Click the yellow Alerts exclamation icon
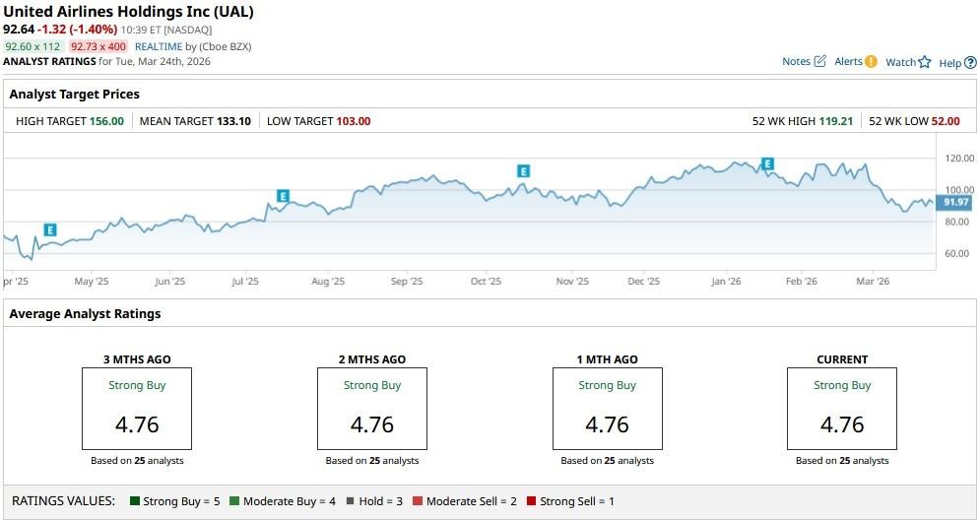Viewport: 980px width, 520px height. pyautogui.click(x=871, y=61)
